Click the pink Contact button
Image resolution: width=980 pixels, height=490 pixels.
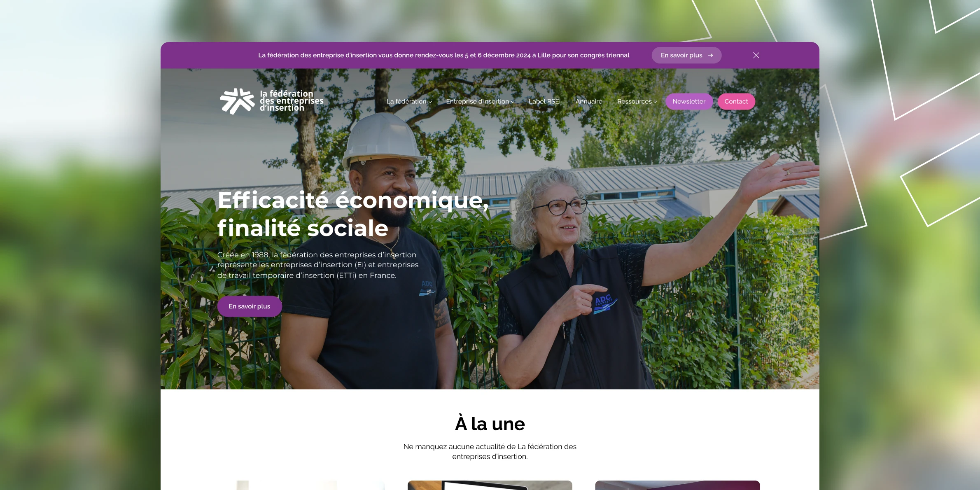tap(736, 101)
